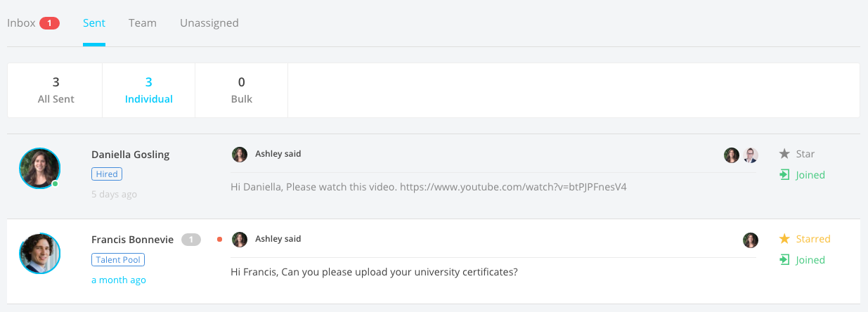Click the grey Star icon for Daniella Gosling
This screenshot has height=312, width=868.
point(784,154)
